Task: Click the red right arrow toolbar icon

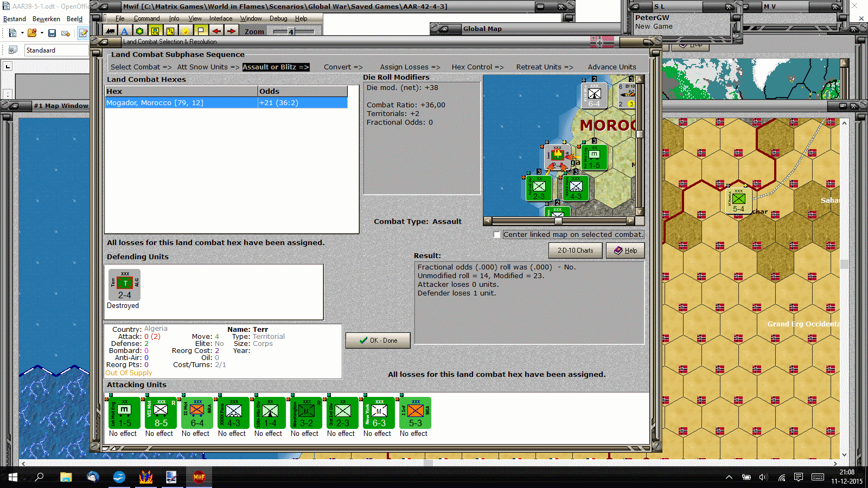Action: [x=231, y=31]
